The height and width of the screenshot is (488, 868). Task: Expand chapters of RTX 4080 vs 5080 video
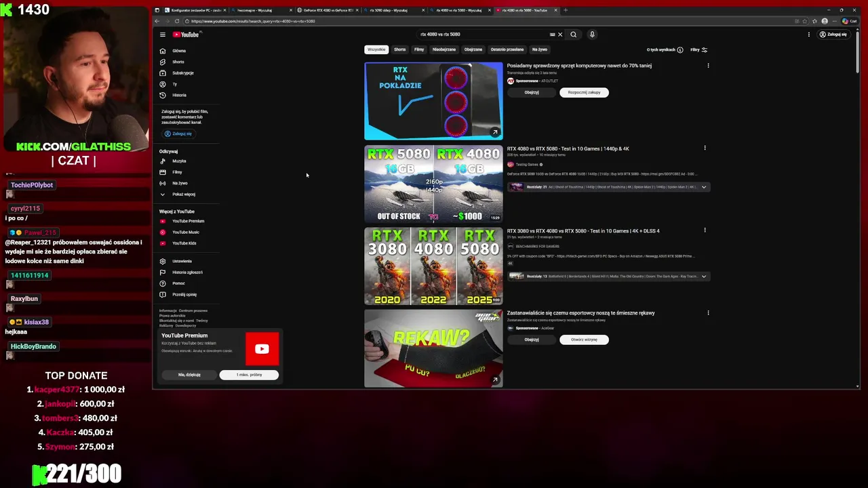(704, 187)
